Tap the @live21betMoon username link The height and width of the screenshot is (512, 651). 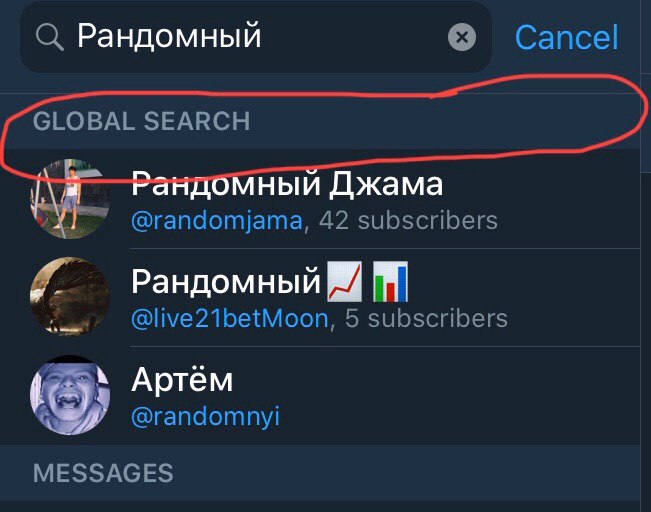coord(230,318)
